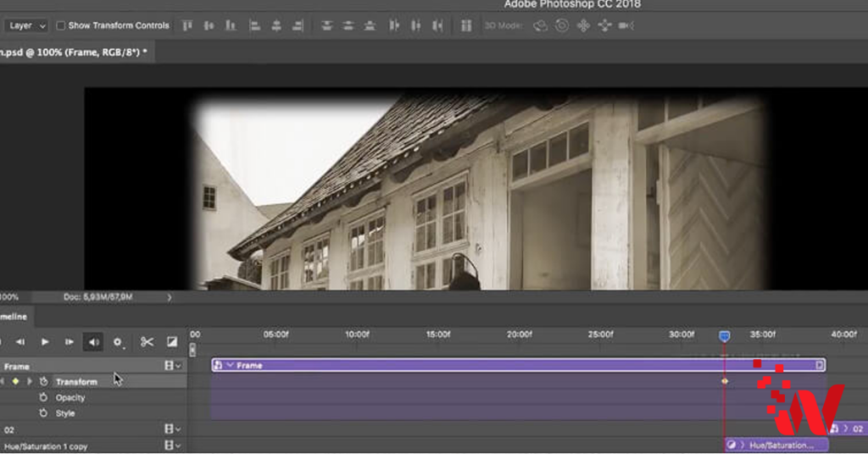Click the Play button in the timeline
Screen dimensions: 868x454
pos(45,342)
